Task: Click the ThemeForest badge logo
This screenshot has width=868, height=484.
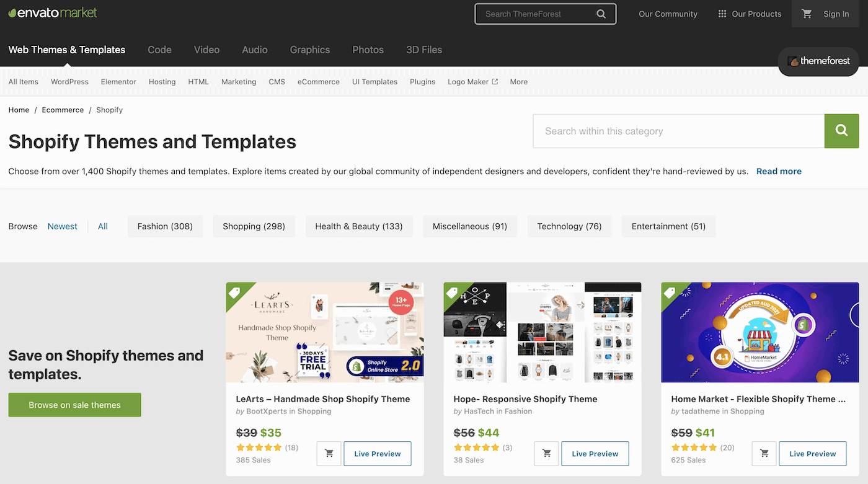Action: click(818, 61)
